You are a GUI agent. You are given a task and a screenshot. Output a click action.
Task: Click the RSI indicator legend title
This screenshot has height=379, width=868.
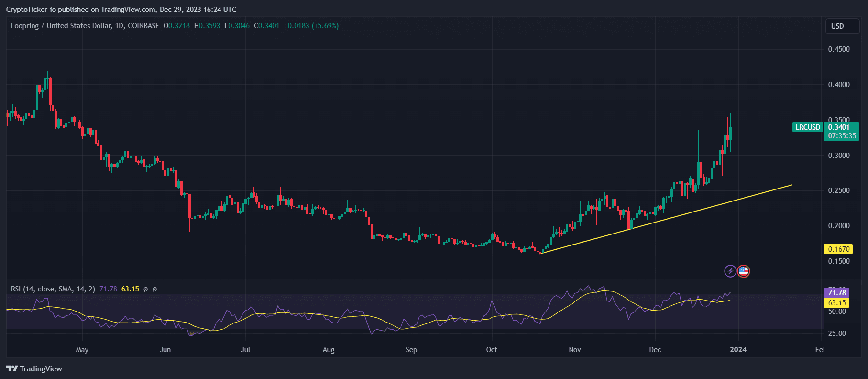click(53, 289)
